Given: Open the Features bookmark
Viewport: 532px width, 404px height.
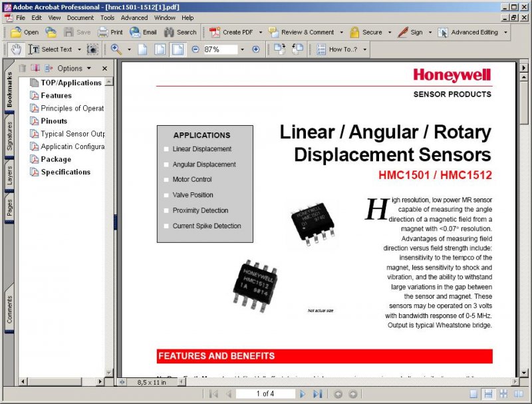Looking at the screenshot, I should (56, 96).
